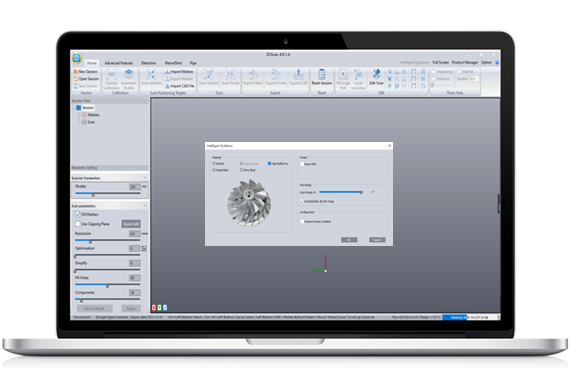Start the Scan Points tool
569x392 pixels.
(x=230, y=77)
